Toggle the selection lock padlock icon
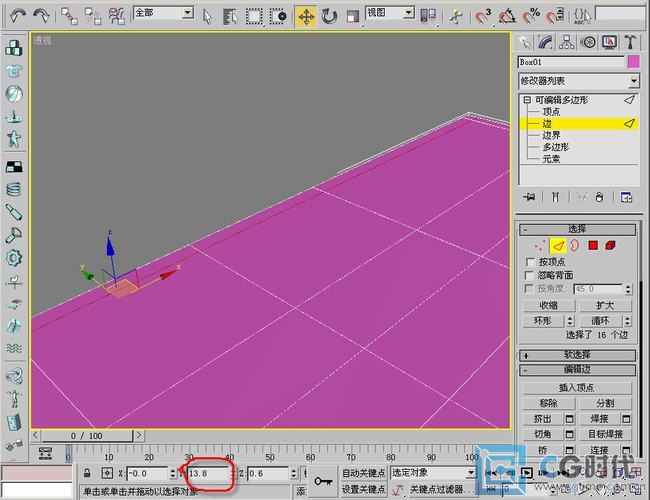 point(88,473)
